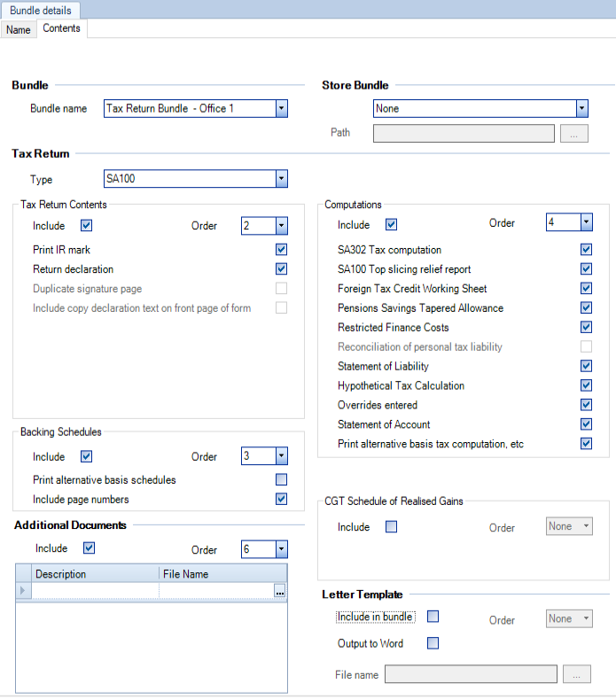Click the File Name column header
The height and width of the screenshot is (699, 616).
tap(223, 574)
